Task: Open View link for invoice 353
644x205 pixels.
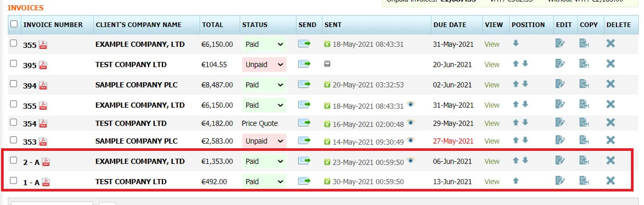Action: [492, 141]
